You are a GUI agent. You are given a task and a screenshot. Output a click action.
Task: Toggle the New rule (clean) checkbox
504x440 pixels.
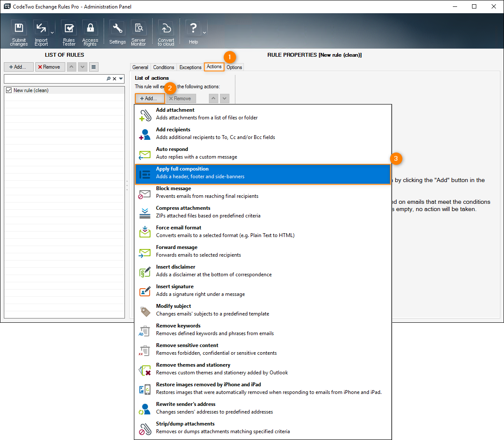9,90
